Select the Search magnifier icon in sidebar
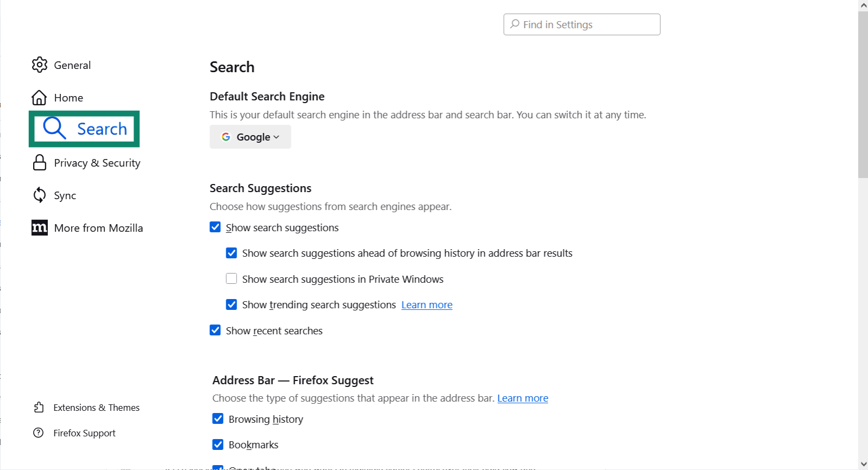The width and height of the screenshot is (868, 470). tap(54, 128)
